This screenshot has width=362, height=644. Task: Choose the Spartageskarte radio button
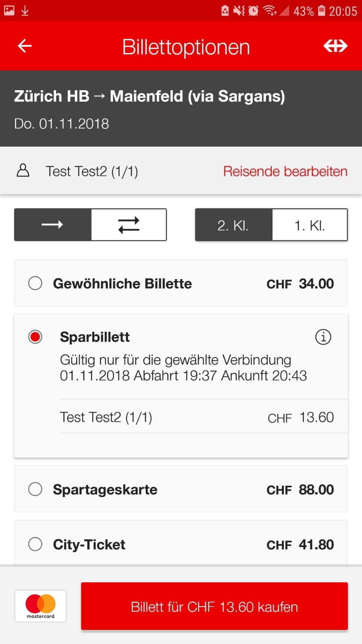(x=35, y=489)
